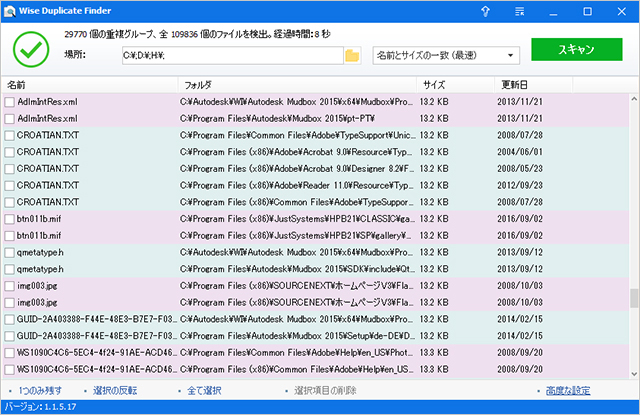The width and height of the screenshot is (640, 415).
Task: Select the CROATIAN.TXT row dated 2008/05/23
Action: [315, 169]
